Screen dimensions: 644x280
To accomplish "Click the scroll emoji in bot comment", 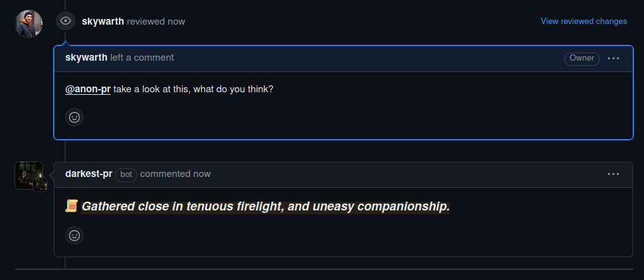I will click(x=71, y=206).
